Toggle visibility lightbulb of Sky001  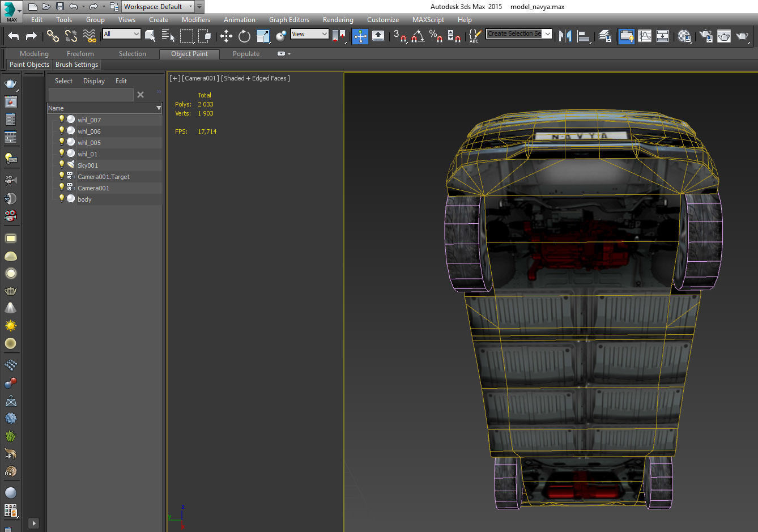(62, 165)
